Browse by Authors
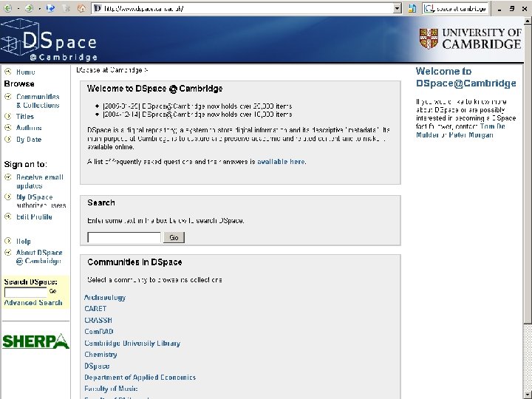 pos(29,128)
